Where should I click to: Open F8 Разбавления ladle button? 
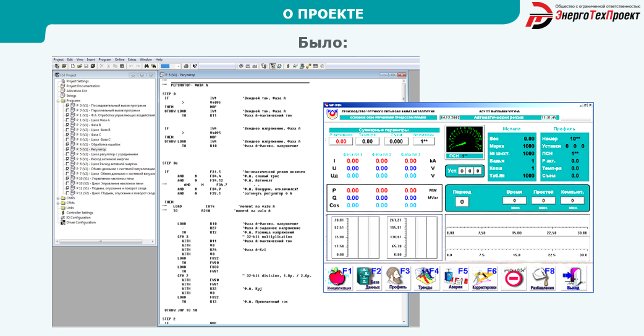click(543, 279)
